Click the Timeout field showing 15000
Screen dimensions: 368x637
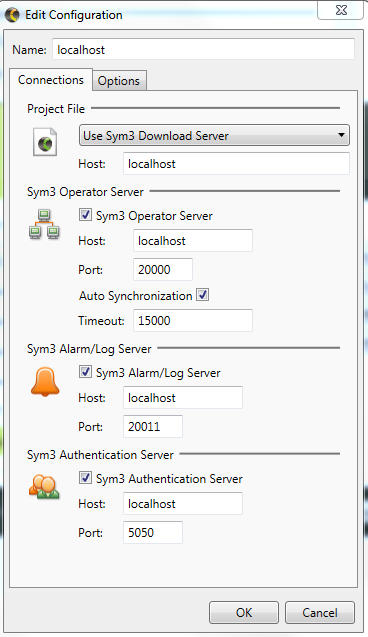coord(193,321)
